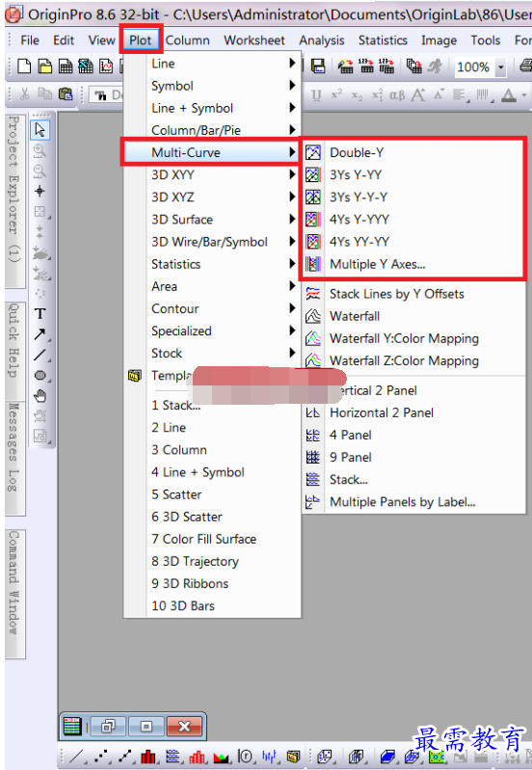Click the Paste clipboard icon

point(66,93)
